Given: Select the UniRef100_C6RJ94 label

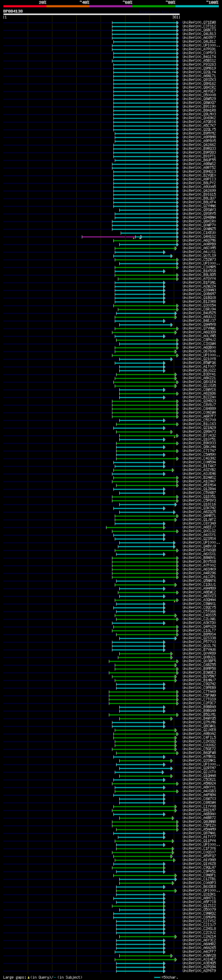Looking at the screenshot, I should [199, 309].
